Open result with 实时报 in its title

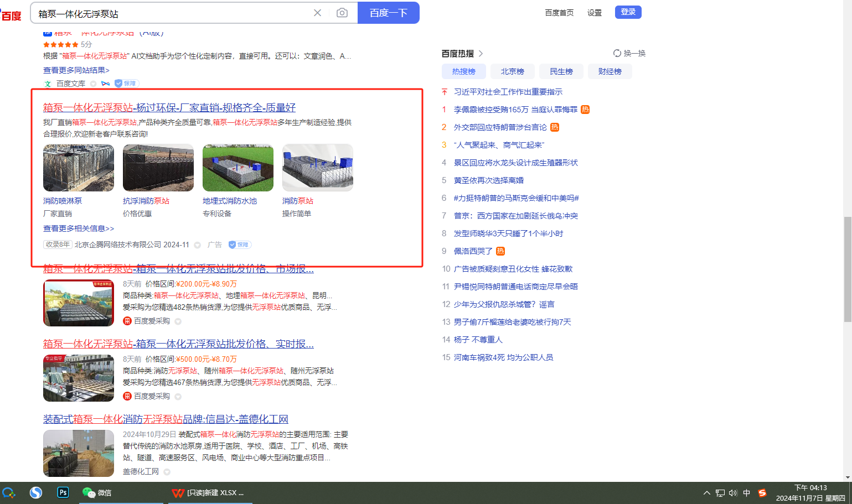(178, 344)
